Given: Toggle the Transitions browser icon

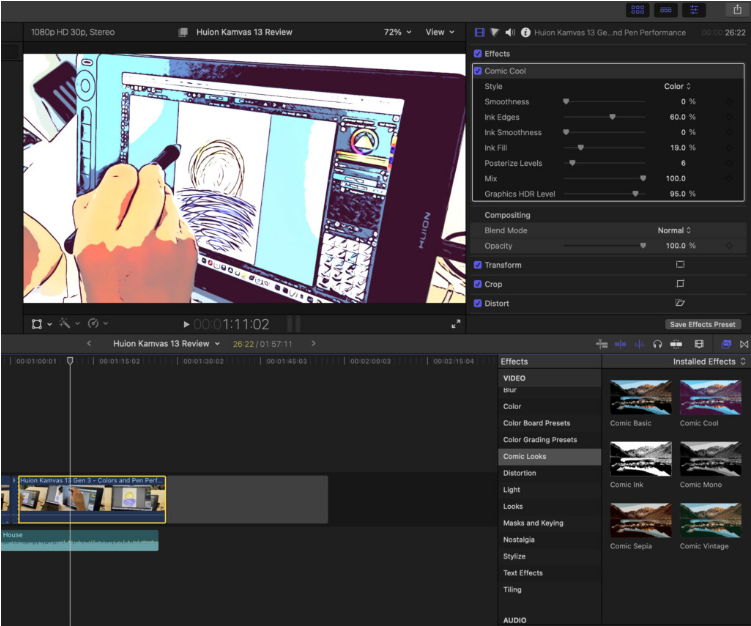Looking at the screenshot, I should (x=744, y=344).
